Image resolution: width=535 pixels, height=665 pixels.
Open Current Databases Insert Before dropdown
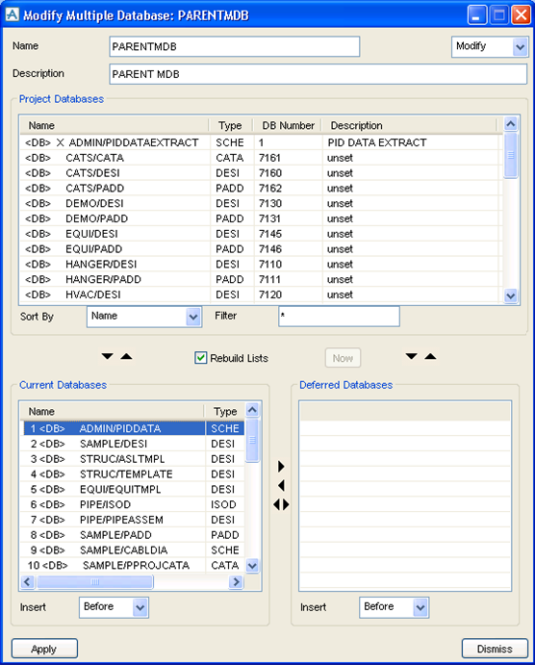click(140, 608)
